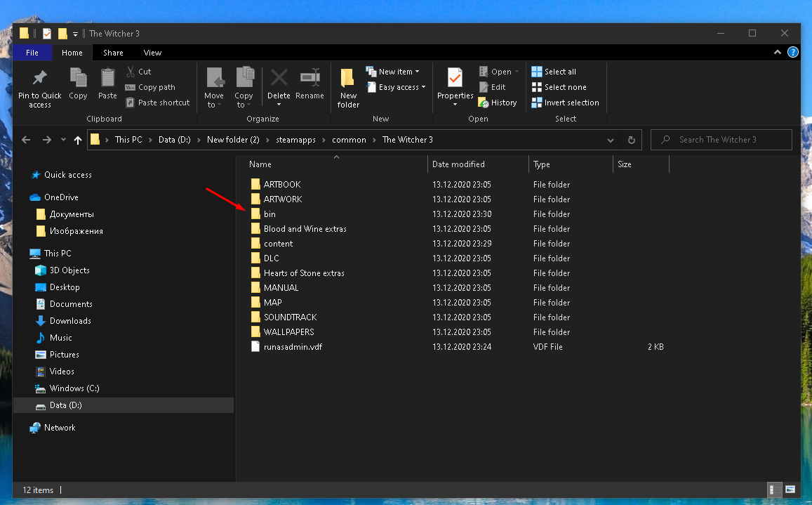Click Edit in the ribbon
Viewport: 812px width, 505px height.
pos(492,87)
